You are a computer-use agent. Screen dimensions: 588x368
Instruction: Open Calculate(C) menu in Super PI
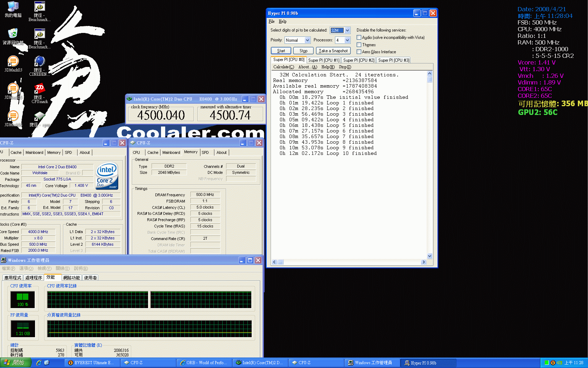click(283, 67)
